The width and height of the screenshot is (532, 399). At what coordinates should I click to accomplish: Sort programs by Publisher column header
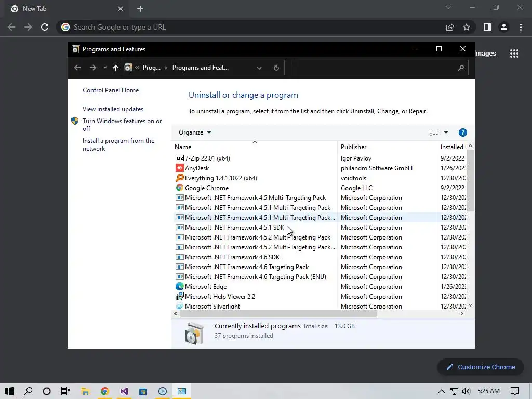pyautogui.click(x=387, y=147)
